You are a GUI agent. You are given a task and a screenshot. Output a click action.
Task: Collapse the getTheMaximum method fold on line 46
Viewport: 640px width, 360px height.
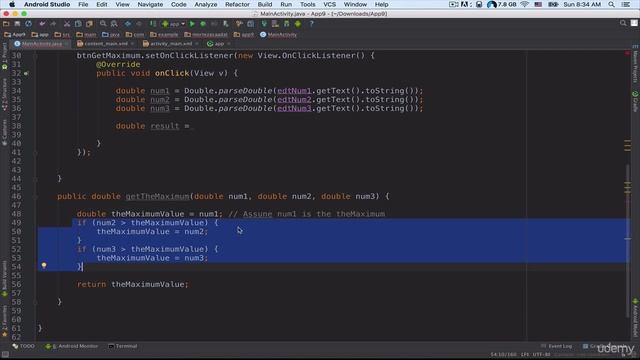point(36,197)
